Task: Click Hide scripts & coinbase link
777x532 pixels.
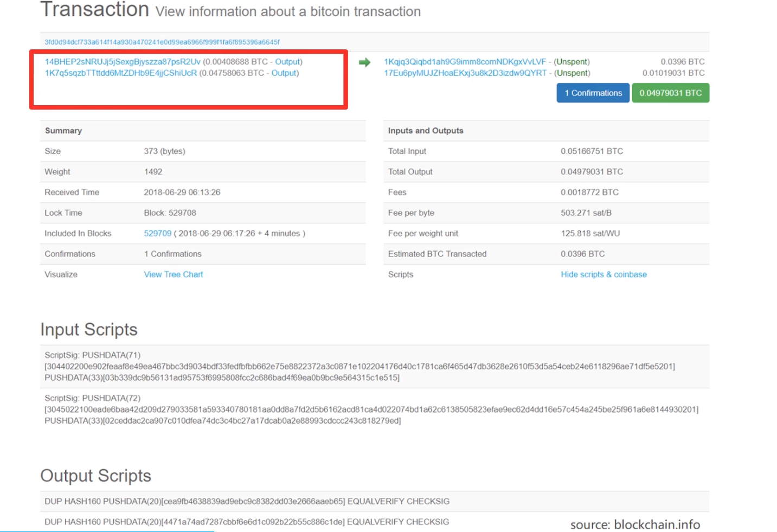Action: pos(603,274)
